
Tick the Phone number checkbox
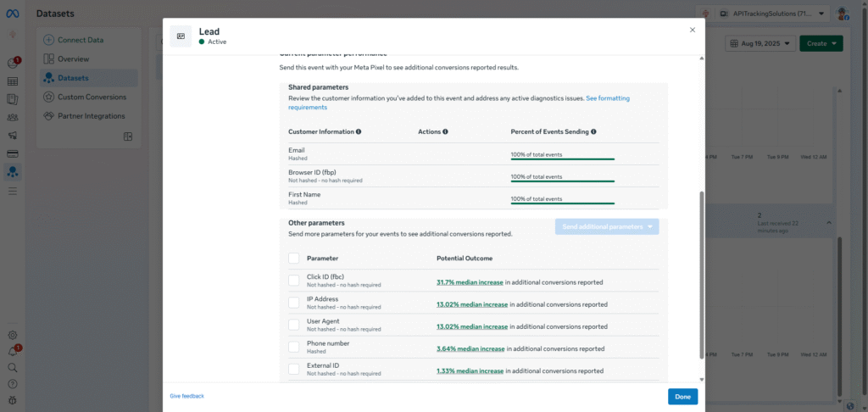[x=293, y=347]
